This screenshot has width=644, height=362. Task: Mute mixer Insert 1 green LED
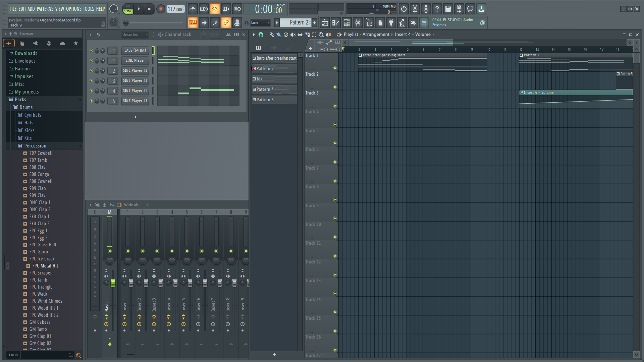click(128, 251)
